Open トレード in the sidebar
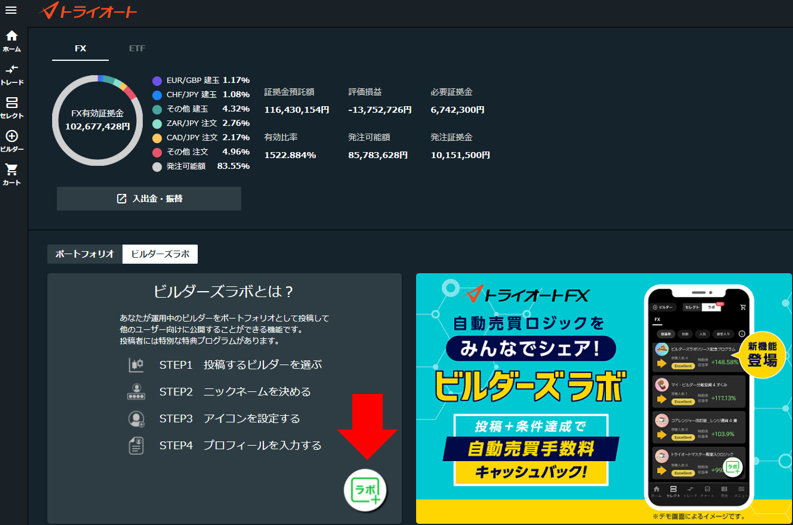Screen dimensions: 793x525 coord(12,74)
